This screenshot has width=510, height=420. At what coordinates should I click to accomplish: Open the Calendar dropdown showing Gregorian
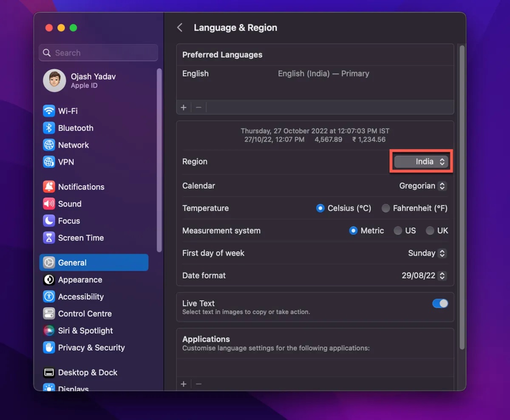[423, 186]
